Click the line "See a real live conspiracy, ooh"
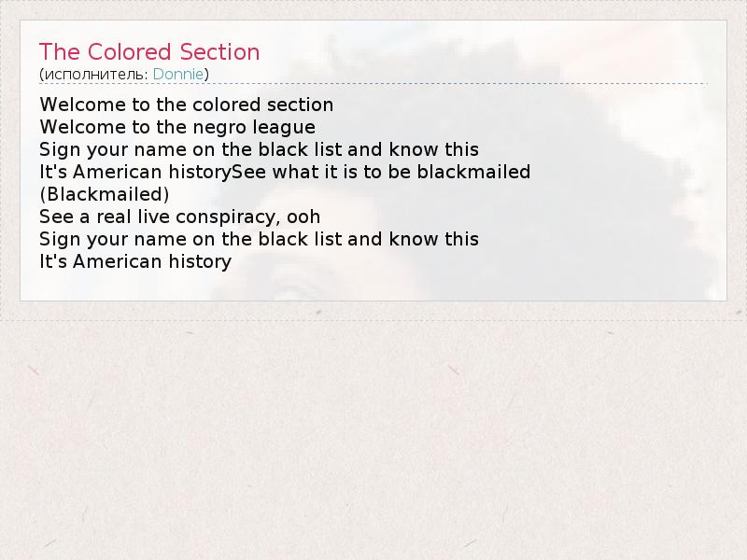This screenshot has width=747, height=560. tap(179, 217)
